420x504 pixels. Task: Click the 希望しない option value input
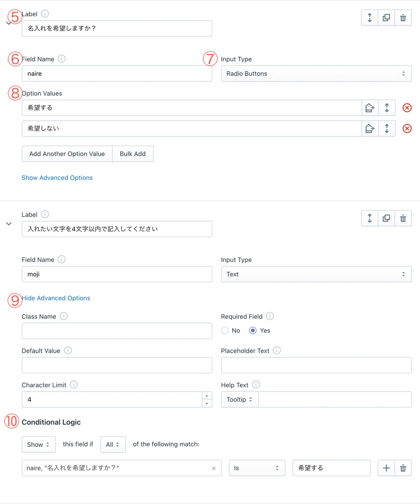[192, 128]
